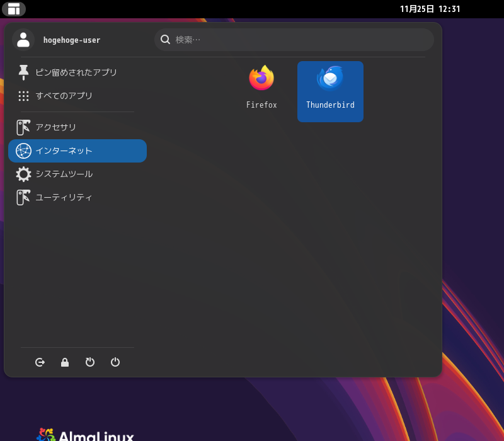Lock the screen with the padlock icon

(65, 362)
